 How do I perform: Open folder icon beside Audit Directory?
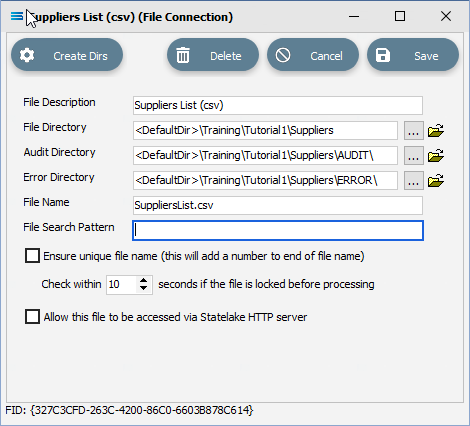coord(436,155)
